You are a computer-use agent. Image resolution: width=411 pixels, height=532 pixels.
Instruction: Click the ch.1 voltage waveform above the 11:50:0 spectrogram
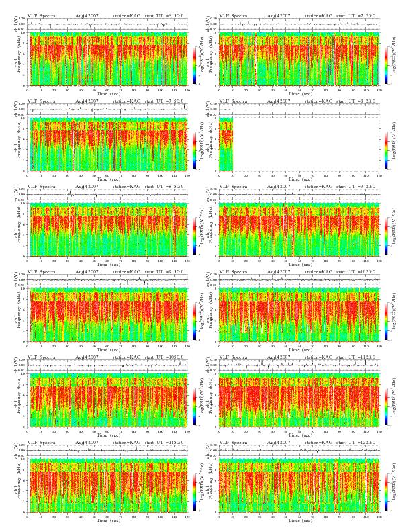107,451
